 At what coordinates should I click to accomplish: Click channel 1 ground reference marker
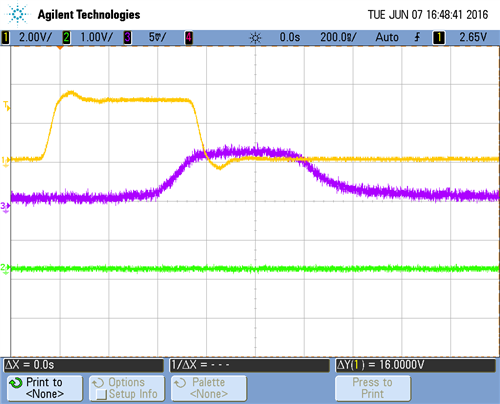tap(6, 161)
